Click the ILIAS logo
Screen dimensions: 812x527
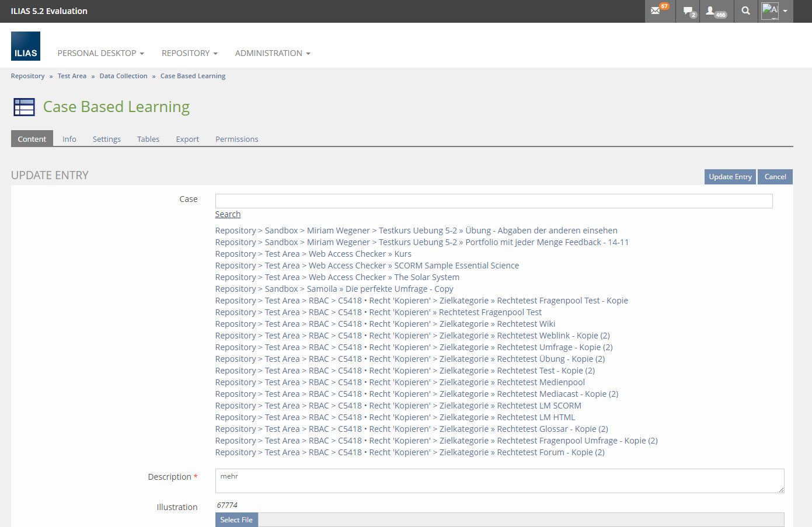tap(26, 46)
